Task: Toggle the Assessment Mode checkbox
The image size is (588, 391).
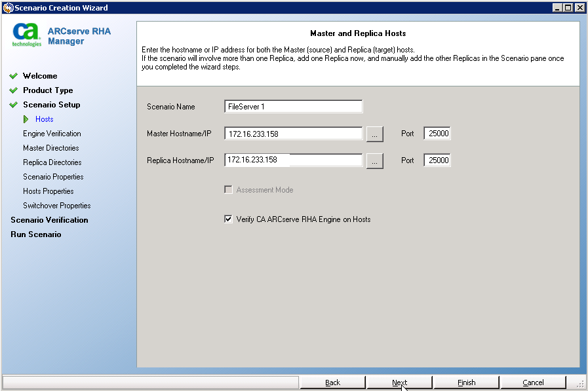Action: pos(229,189)
